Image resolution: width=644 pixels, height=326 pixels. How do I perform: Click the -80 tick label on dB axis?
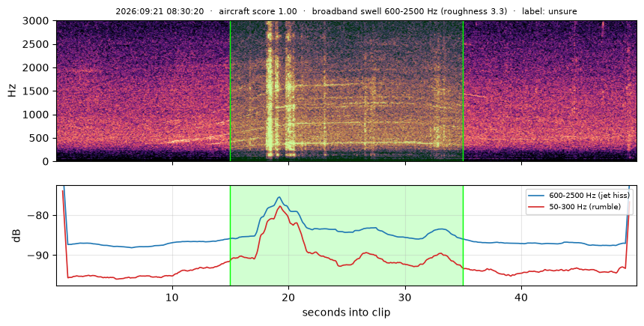click(x=39, y=215)
